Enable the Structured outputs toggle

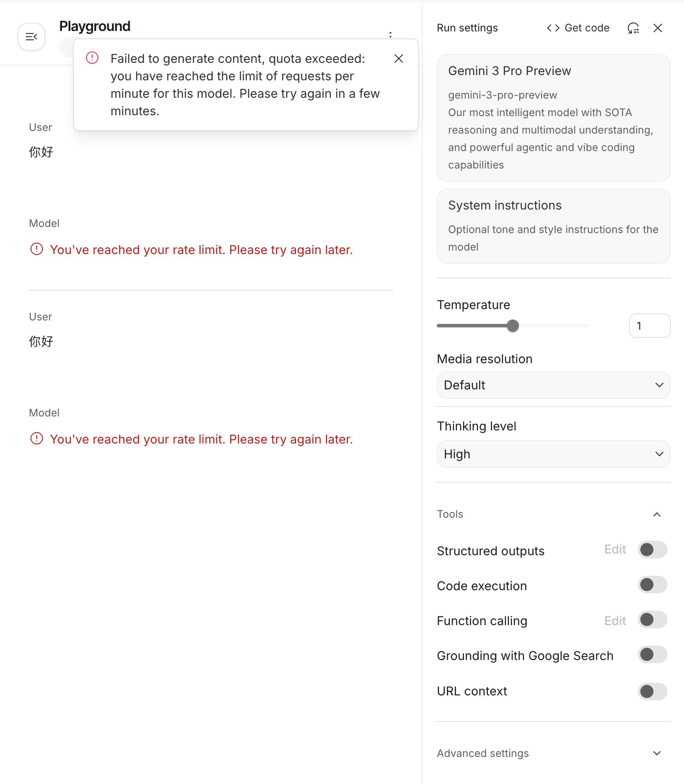coord(652,550)
